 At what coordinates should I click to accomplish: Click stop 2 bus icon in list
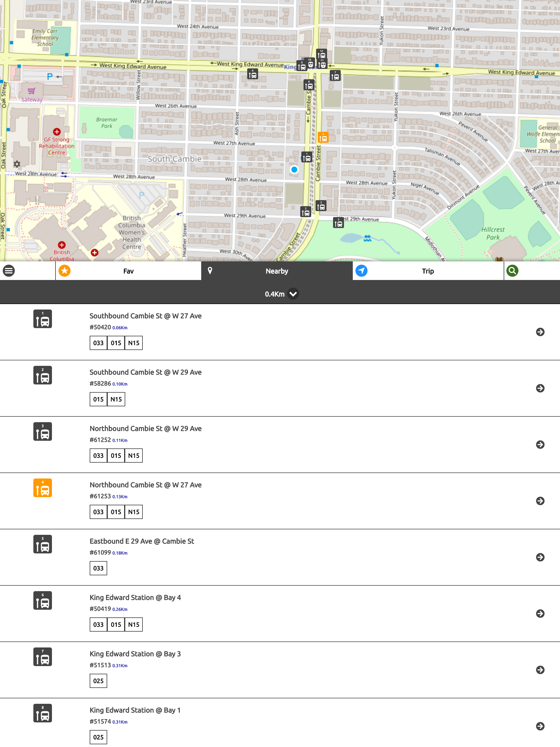click(43, 375)
